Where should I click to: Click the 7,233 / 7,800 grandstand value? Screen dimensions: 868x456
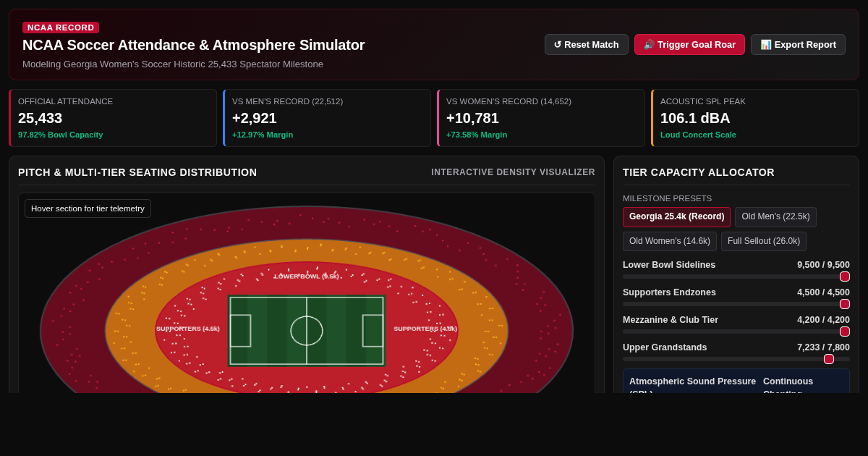tap(823, 347)
